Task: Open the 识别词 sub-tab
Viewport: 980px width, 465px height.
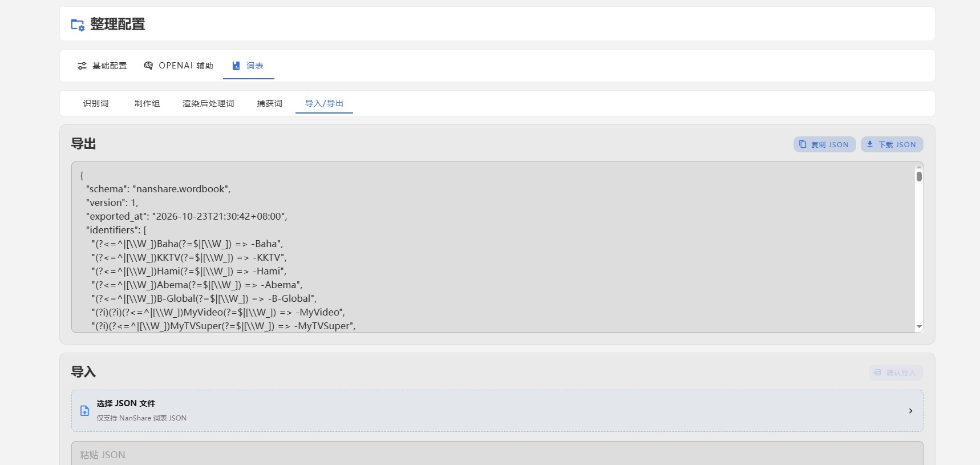Action: [96, 103]
